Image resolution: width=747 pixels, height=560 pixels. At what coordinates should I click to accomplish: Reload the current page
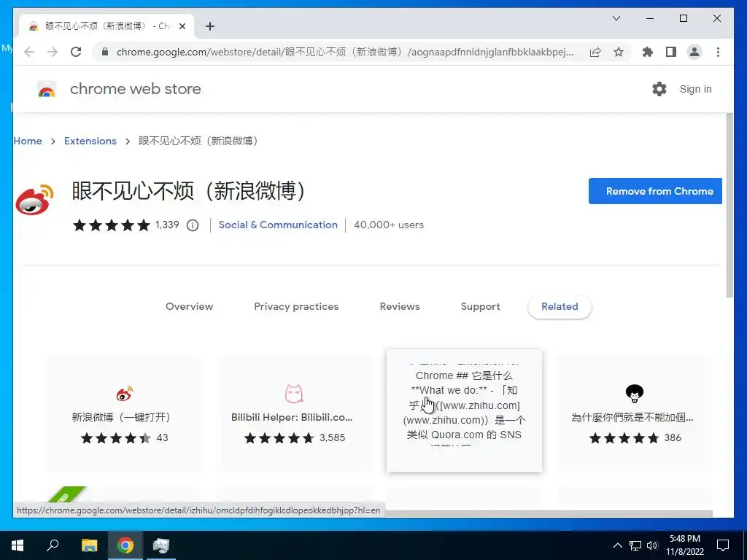pyautogui.click(x=76, y=52)
